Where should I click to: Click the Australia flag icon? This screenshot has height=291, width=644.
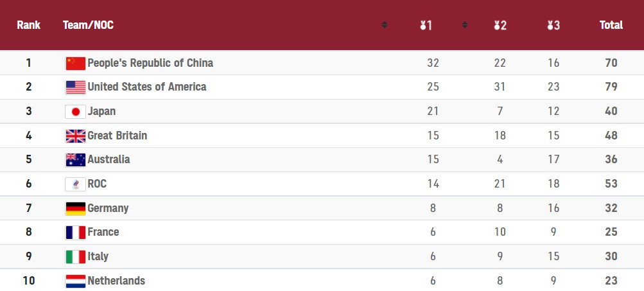(76, 160)
